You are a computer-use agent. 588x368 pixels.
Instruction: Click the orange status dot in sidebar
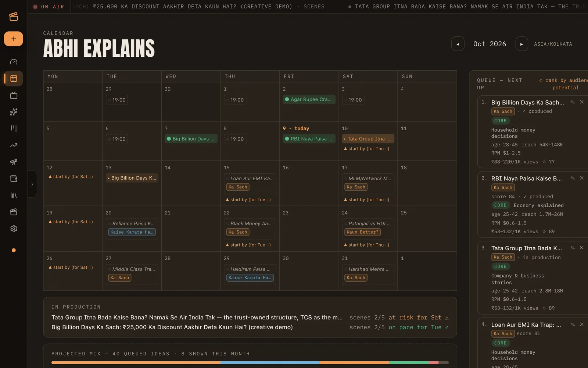[14, 250]
